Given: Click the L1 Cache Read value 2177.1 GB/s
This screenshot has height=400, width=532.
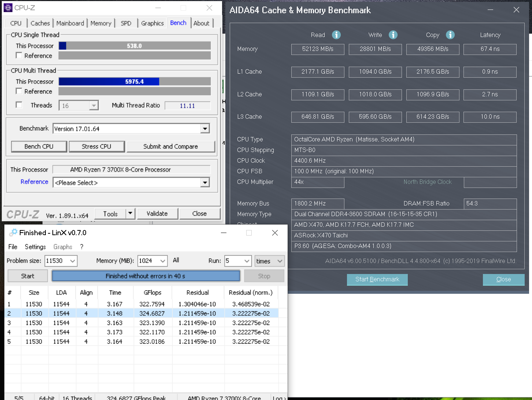Looking at the screenshot, I should (x=318, y=72).
